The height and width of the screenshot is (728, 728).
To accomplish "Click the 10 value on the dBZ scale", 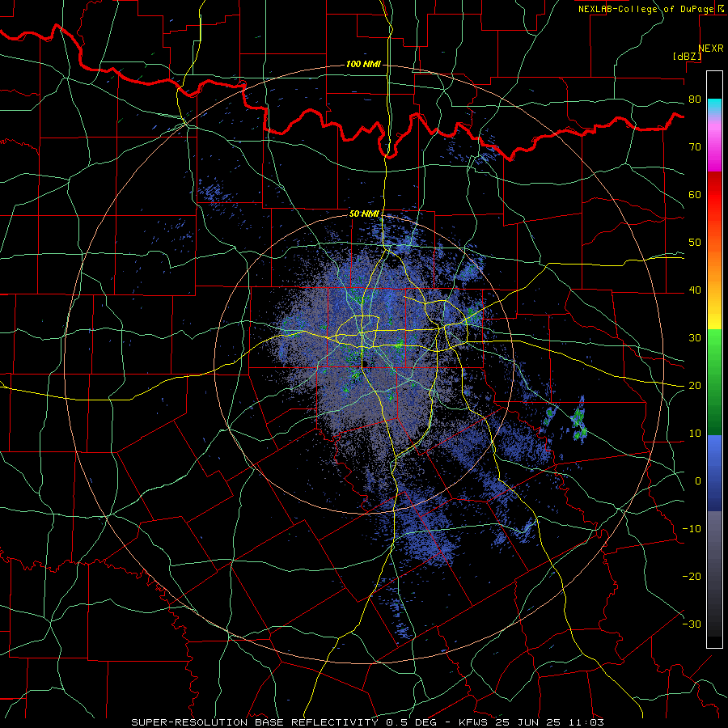I will pyautogui.click(x=695, y=434).
